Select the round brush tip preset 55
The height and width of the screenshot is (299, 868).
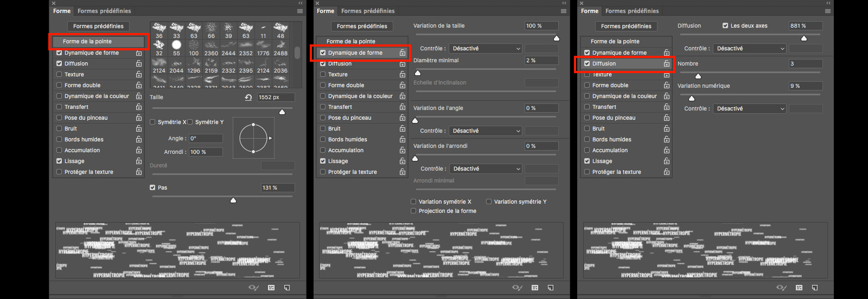click(176, 45)
